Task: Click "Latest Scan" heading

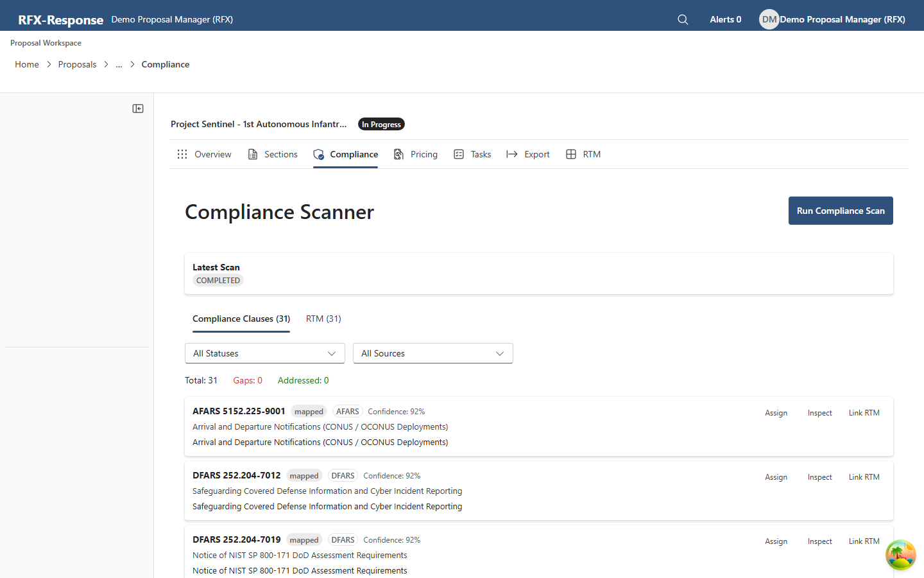Action: click(x=216, y=267)
